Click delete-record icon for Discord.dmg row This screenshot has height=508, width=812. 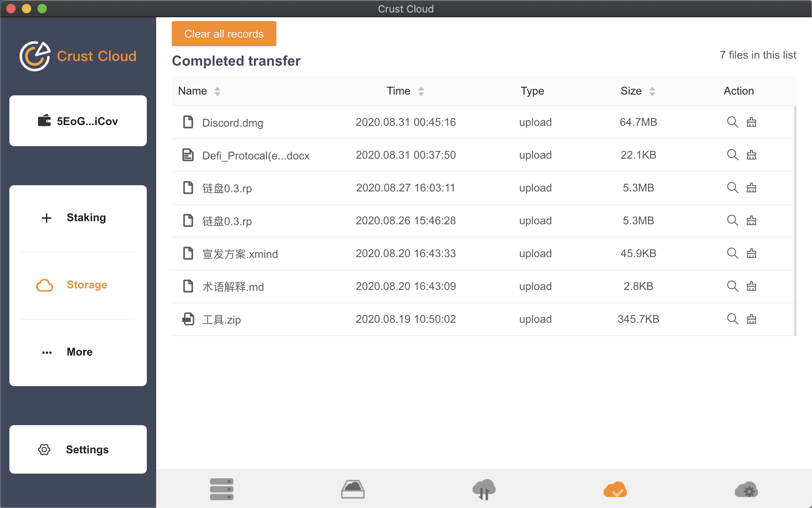(751, 122)
